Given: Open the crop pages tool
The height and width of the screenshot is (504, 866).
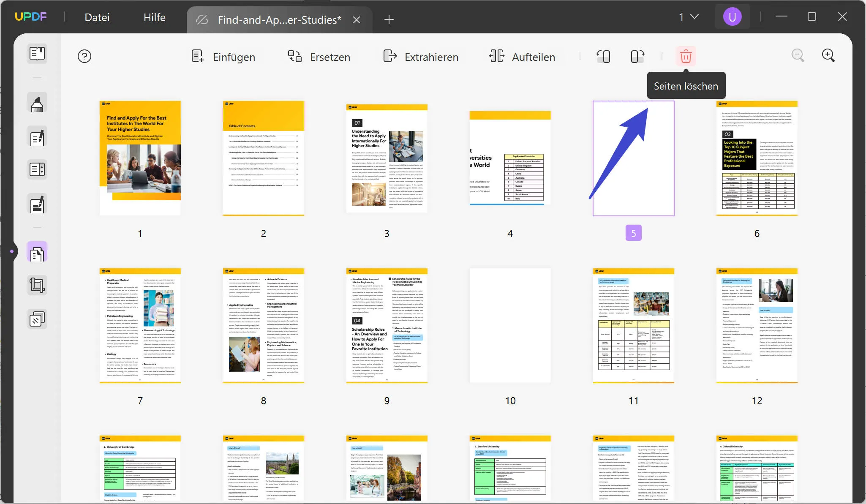Looking at the screenshot, I should (x=38, y=285).
